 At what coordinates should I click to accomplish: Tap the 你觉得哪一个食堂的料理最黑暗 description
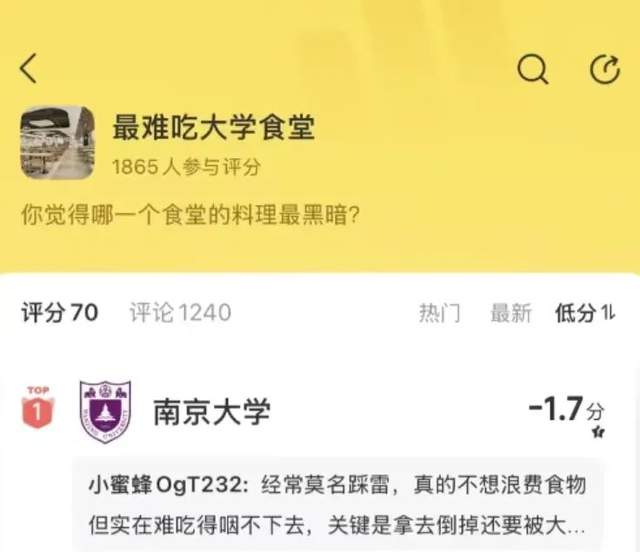pos(190,215)
